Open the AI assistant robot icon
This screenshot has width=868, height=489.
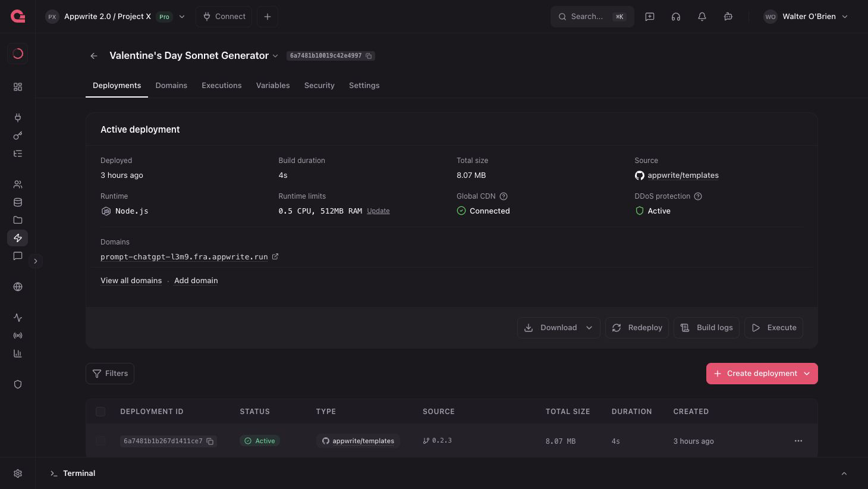[x=728, y=17]
